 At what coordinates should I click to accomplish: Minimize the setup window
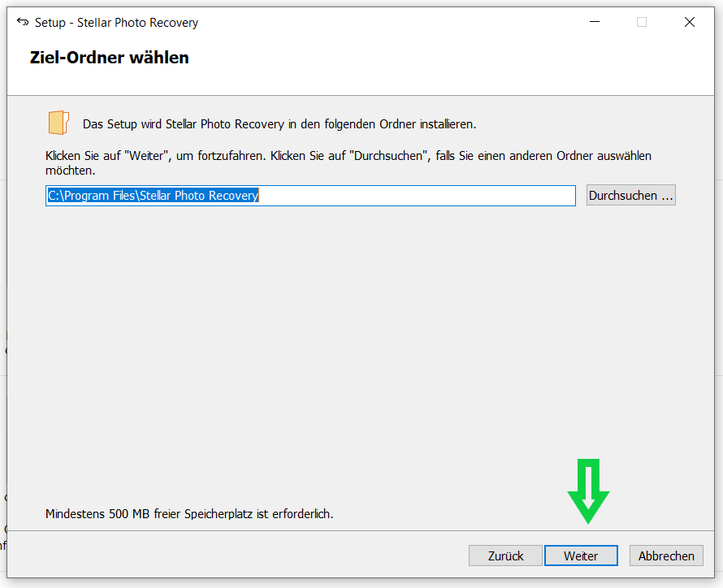coord(595,22)
